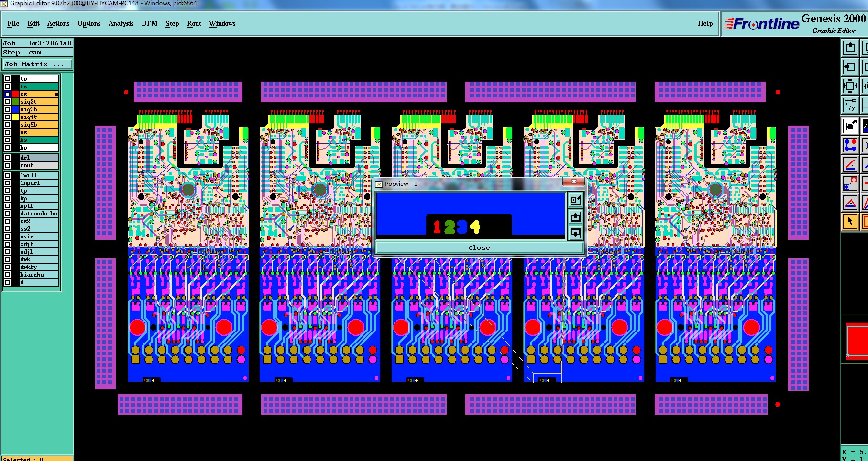Toggle display of the 'ts' layer
This screenshot has width=868, height=461.
pyautogui.click(x=8, y=86)
